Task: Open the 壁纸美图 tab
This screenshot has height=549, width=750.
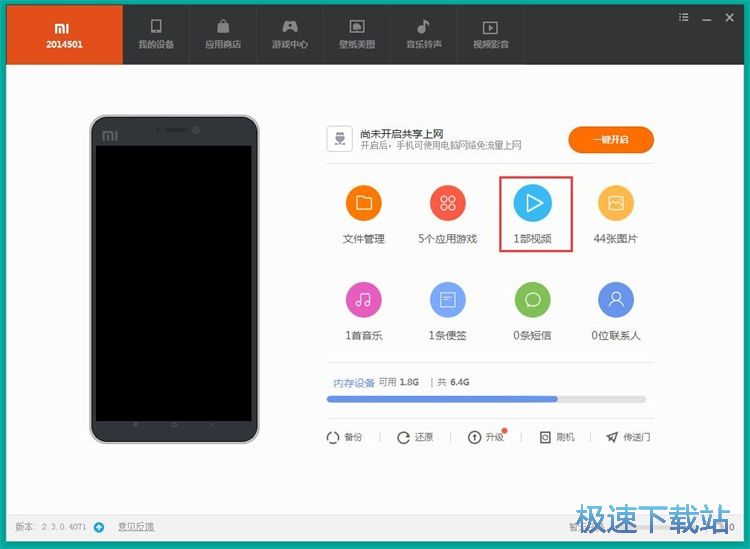Action: [x=357, y=35]
